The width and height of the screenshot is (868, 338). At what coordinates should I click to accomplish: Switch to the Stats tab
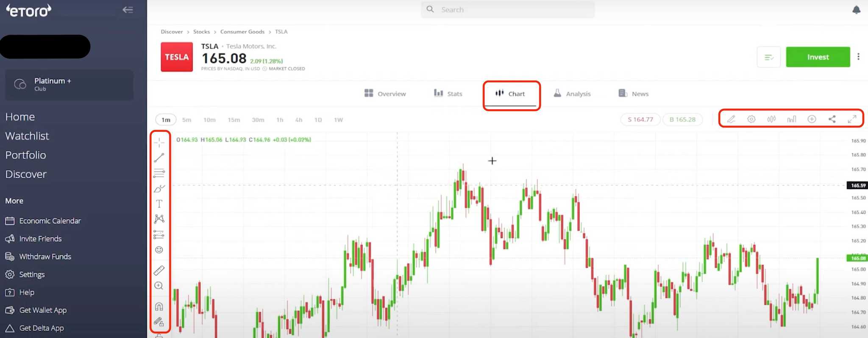(x=448, y=94)
